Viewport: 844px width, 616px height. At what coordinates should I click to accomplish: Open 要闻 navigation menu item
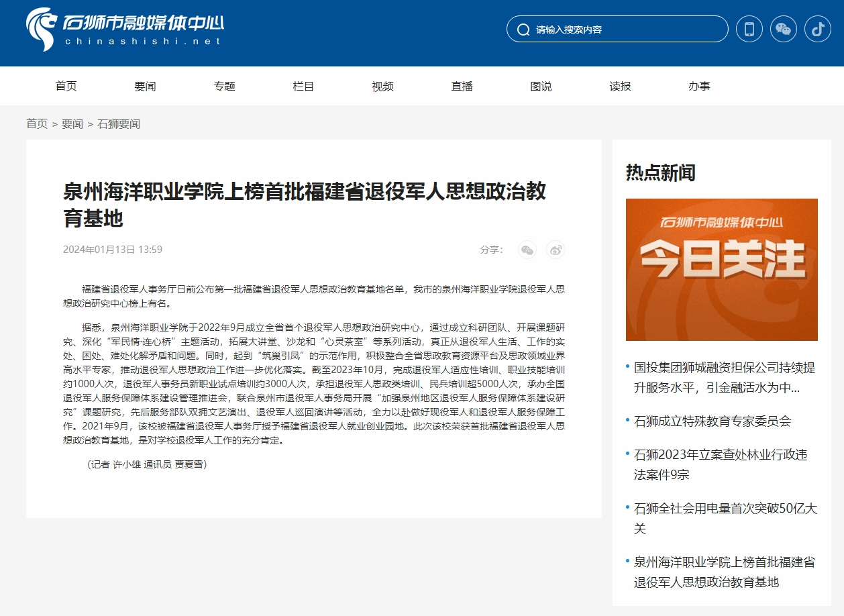[x=145, y=87]
